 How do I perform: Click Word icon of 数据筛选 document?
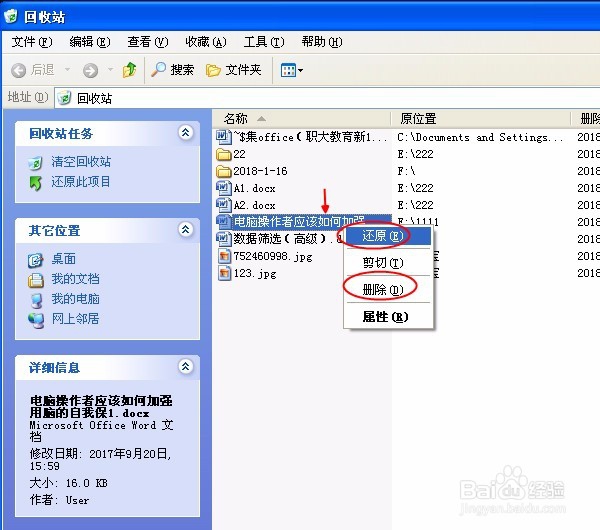[x=224, y=239]
